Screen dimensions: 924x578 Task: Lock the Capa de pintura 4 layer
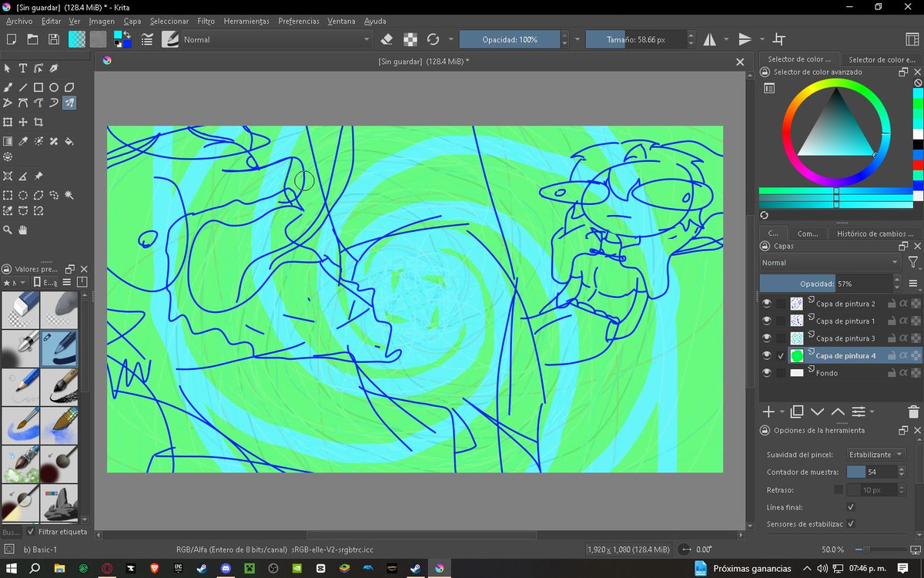click(x=891, y=356)
